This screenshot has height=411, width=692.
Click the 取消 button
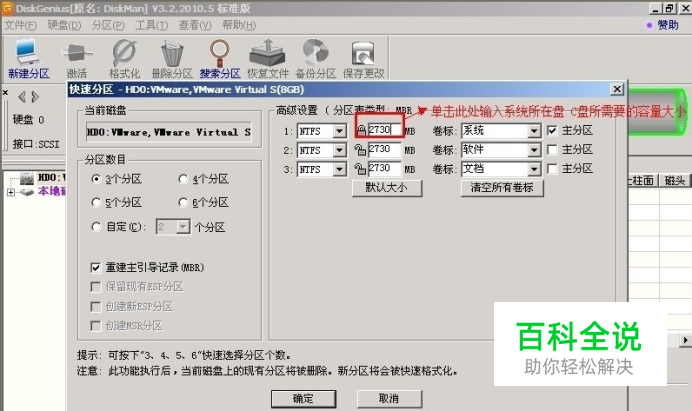click(x=389, y=399)
